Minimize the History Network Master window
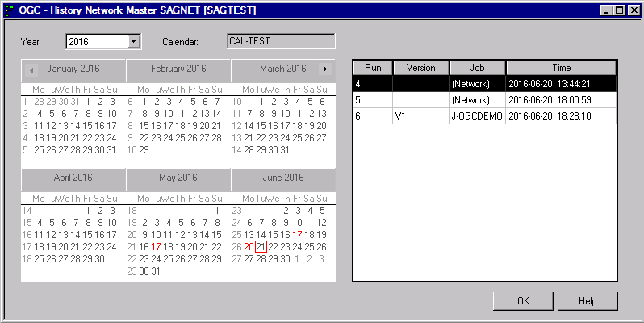The image size is (644, 323). click(607, 10)
